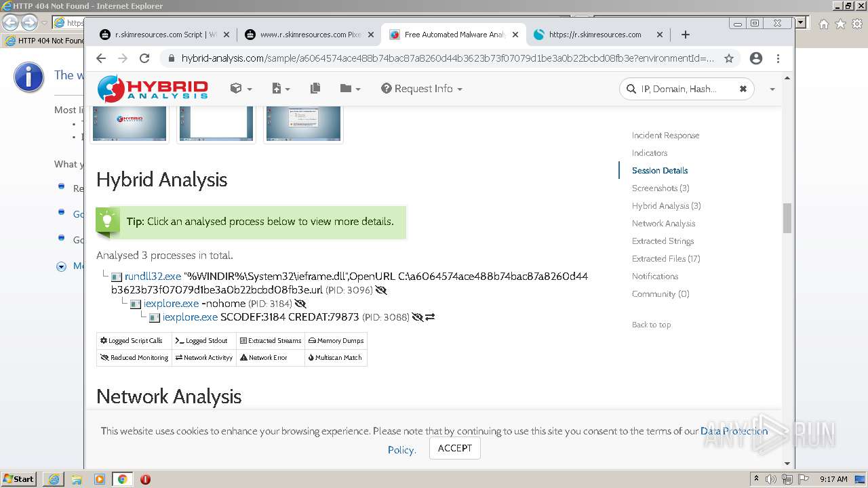Click network activity arrows icon for PID 3088

430,317
